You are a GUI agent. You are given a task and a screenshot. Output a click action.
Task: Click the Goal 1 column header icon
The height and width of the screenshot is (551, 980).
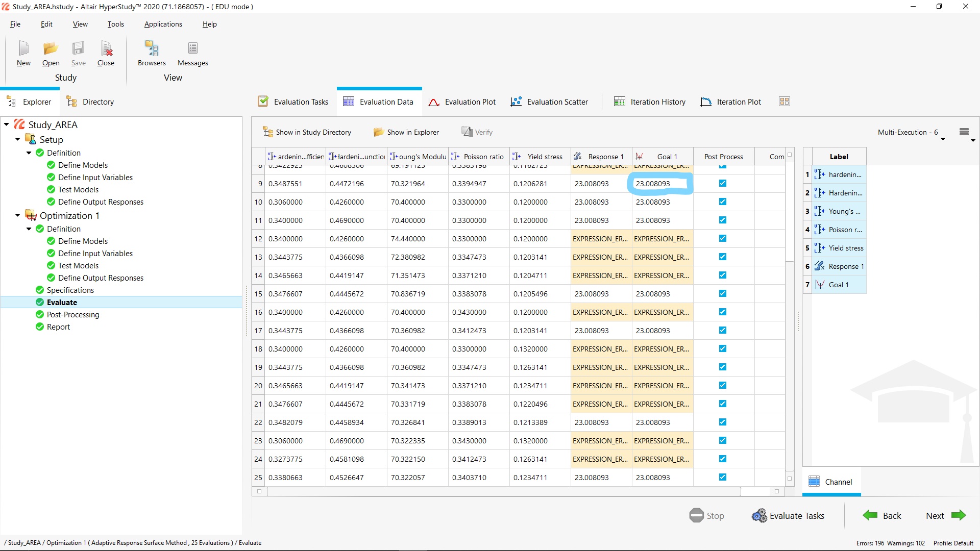pos(639,157)
